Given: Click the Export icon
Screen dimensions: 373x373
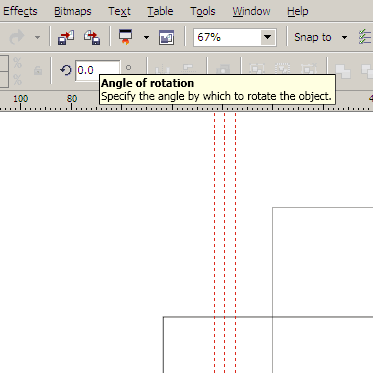Looking at the screenshot, I should click(92, 37).
